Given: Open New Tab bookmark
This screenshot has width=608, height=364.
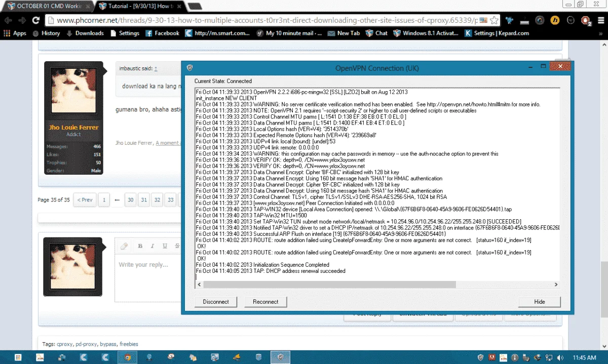Looking at the screenshot, I should tap(344, 33).
